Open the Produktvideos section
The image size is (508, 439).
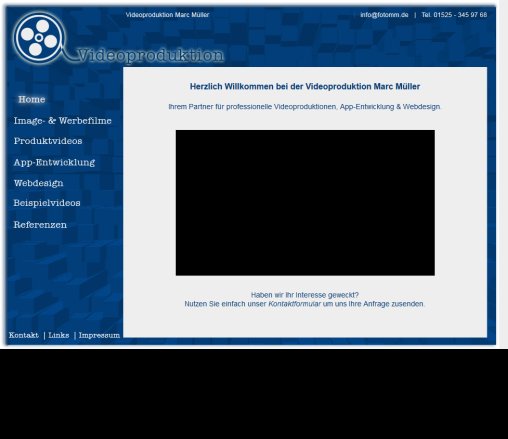point(48,141)
